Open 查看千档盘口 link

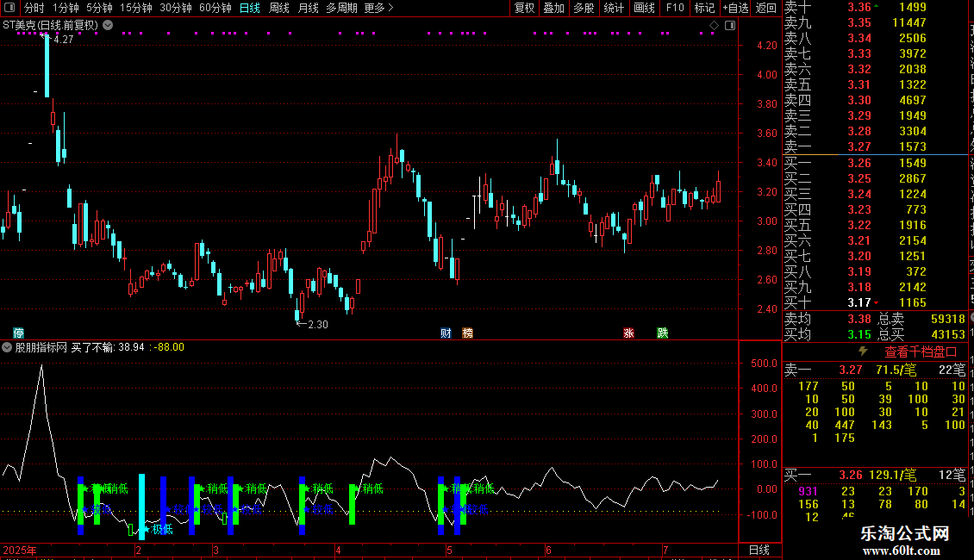[921, 352]
